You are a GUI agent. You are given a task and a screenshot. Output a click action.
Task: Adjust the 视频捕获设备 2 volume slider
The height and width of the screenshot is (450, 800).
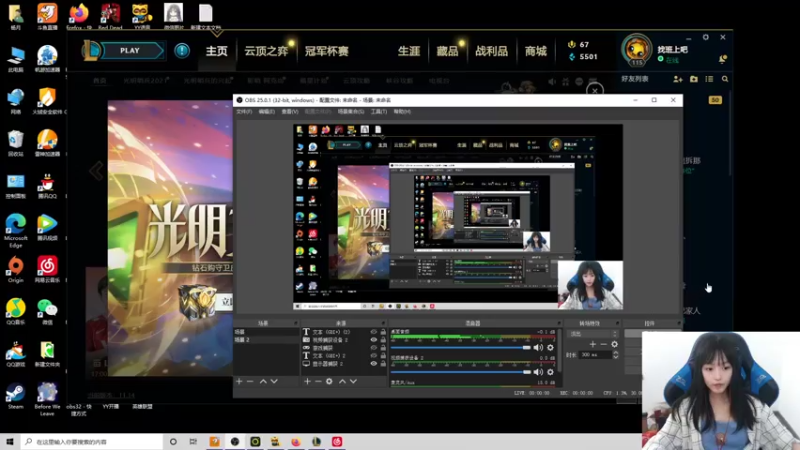pyautogui.click(x=461, y=372)
